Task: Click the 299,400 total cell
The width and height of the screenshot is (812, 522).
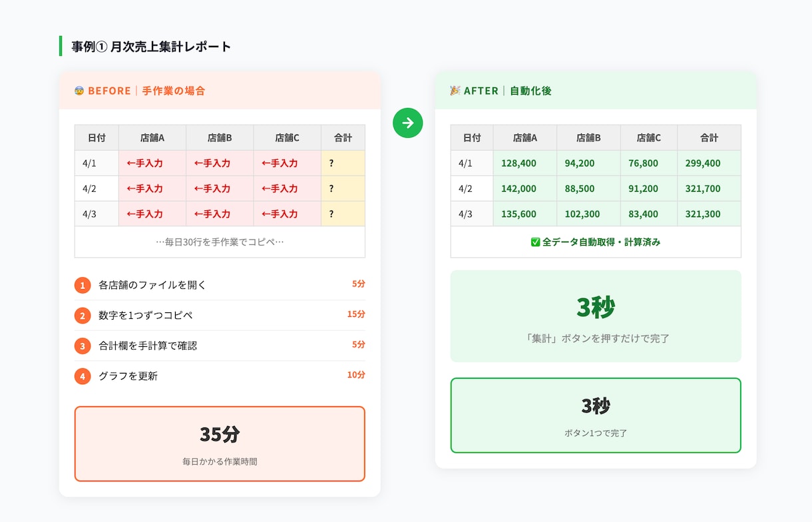Action: (709, 163)
